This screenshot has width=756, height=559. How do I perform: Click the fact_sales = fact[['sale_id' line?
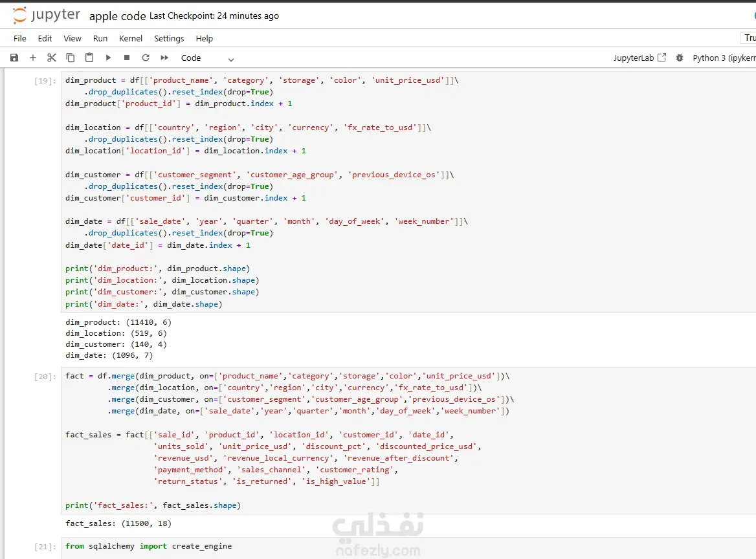[x=260, y=435]
